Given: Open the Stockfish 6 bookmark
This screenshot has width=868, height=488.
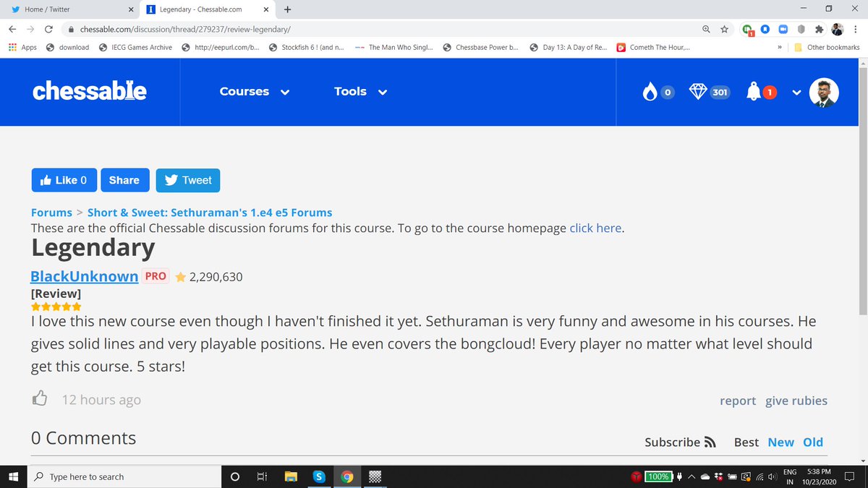Looking at the screenshot, I should tap(307, 47).
